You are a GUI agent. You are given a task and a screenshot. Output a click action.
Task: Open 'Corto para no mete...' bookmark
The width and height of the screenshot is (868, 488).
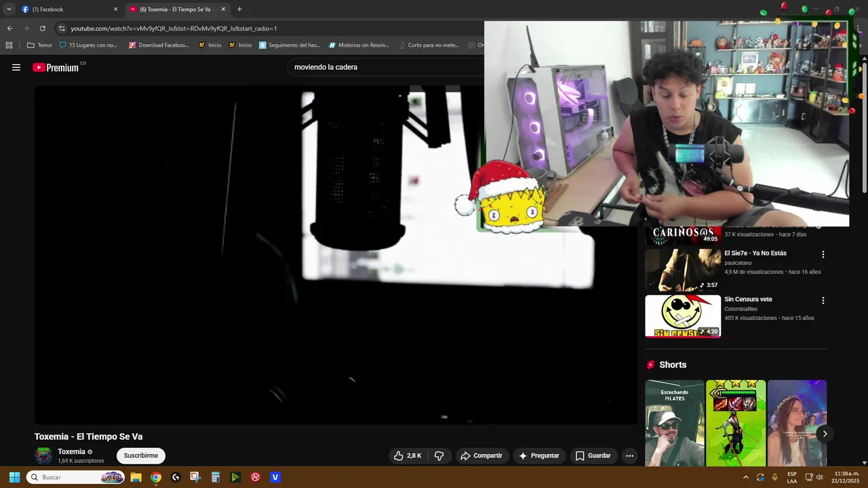tap(429, 45)
